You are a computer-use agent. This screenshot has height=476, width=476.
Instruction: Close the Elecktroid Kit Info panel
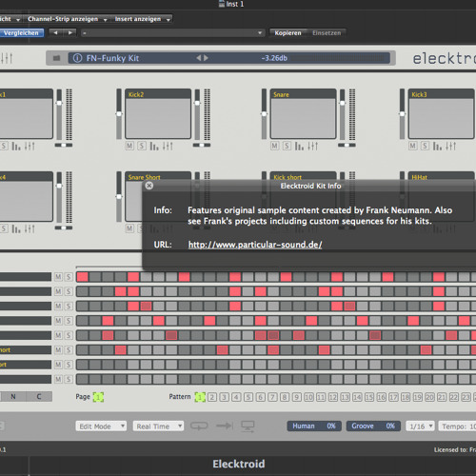pyautogui.click(x=149, y=186)
